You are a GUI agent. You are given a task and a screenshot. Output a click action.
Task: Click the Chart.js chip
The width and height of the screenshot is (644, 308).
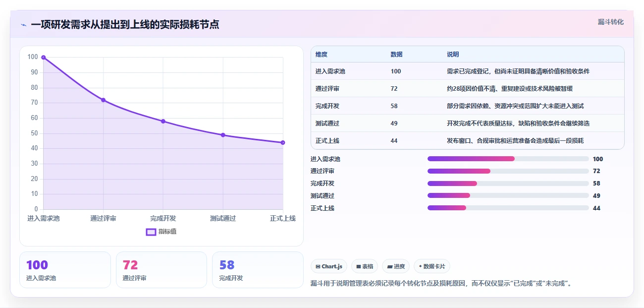point(329,266)
